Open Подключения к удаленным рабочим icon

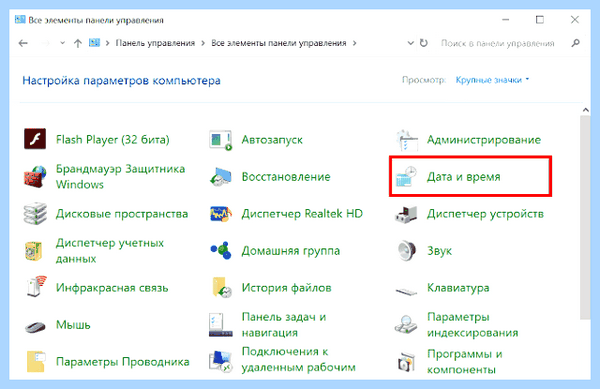click(221, 361)
